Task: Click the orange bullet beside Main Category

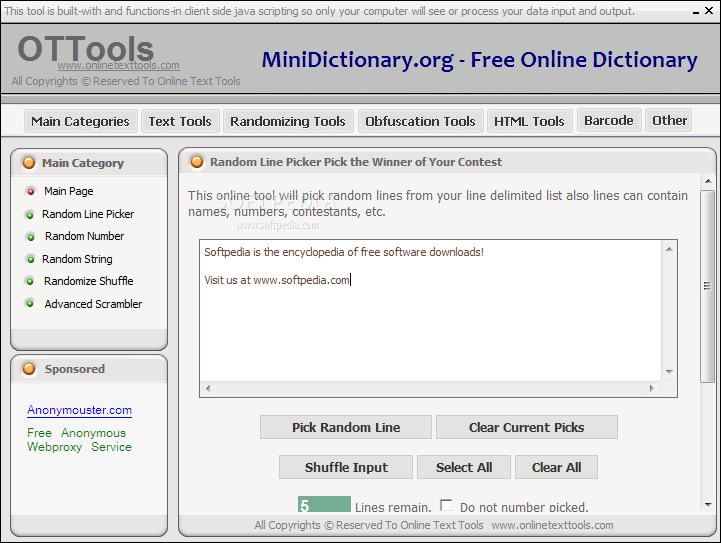Action: click(x=29, y=163)
